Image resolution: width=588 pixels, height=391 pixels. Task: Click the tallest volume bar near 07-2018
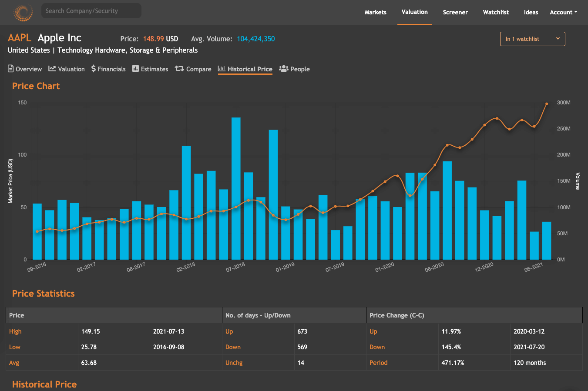click(x=236, y=188)
